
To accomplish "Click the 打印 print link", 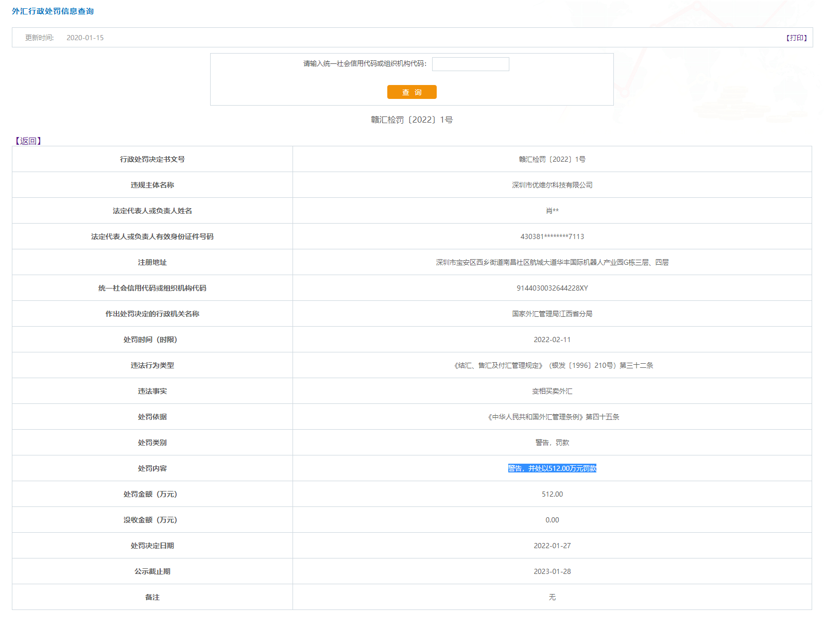I will 796,38.
